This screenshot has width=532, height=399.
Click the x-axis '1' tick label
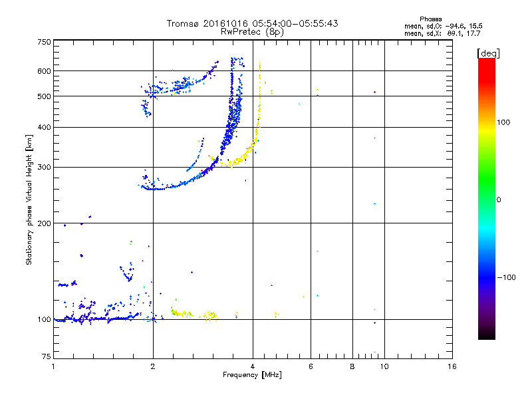click(53, 366)
